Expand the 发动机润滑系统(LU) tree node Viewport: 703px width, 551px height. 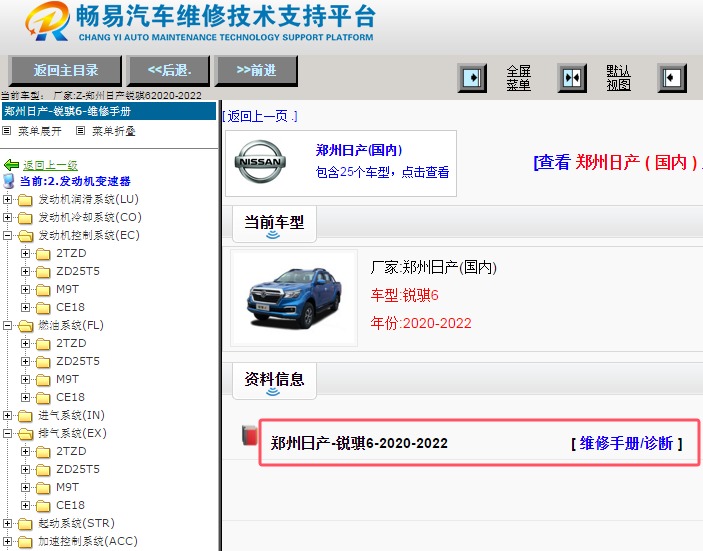click(x=7, y=200)
